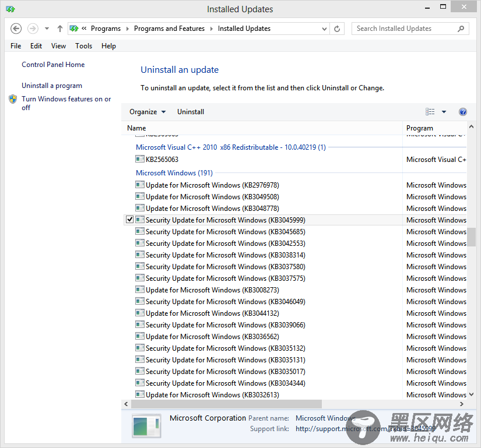
Task: Select Security Update for Microsoft Windows (KB3035017)
Action: pyautogui.click(x=226, y=372)
